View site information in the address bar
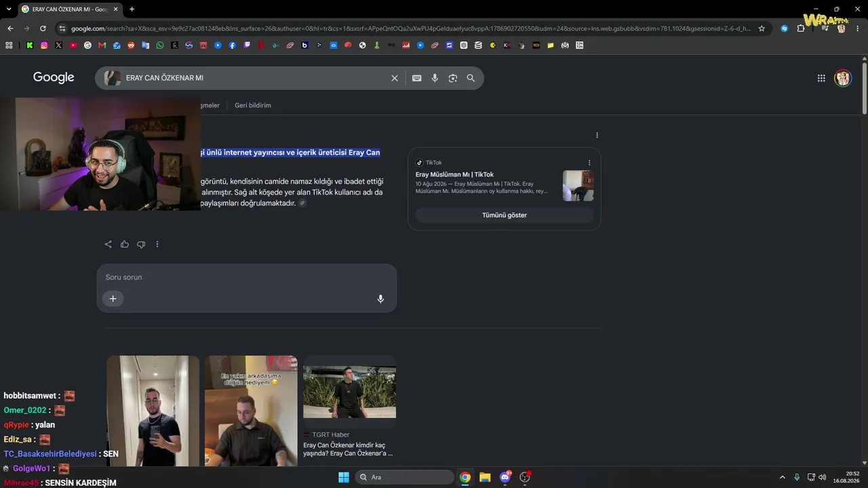 click(x=62, y=28)
